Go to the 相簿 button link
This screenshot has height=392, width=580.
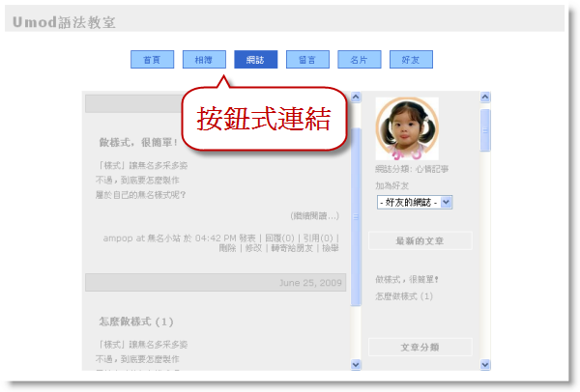coord(204,60)
